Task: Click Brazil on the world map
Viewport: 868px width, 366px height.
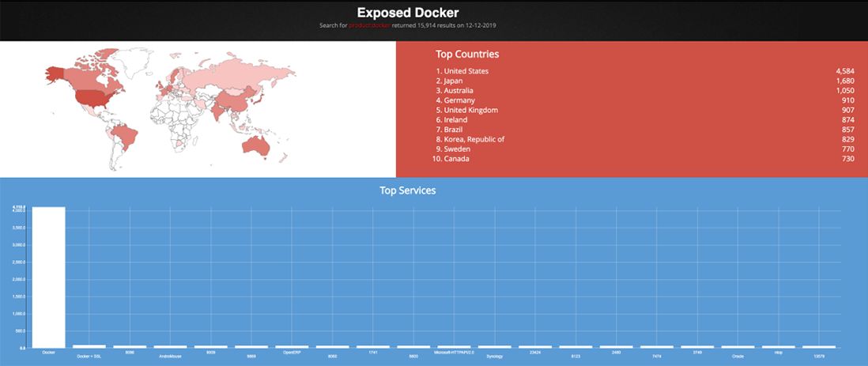Action: pos(125,137)
